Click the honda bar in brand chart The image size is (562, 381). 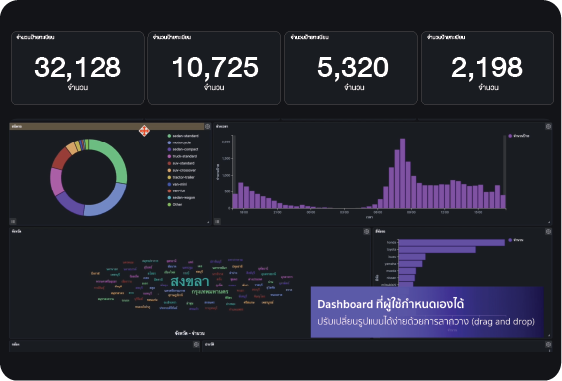coord(452,243)
